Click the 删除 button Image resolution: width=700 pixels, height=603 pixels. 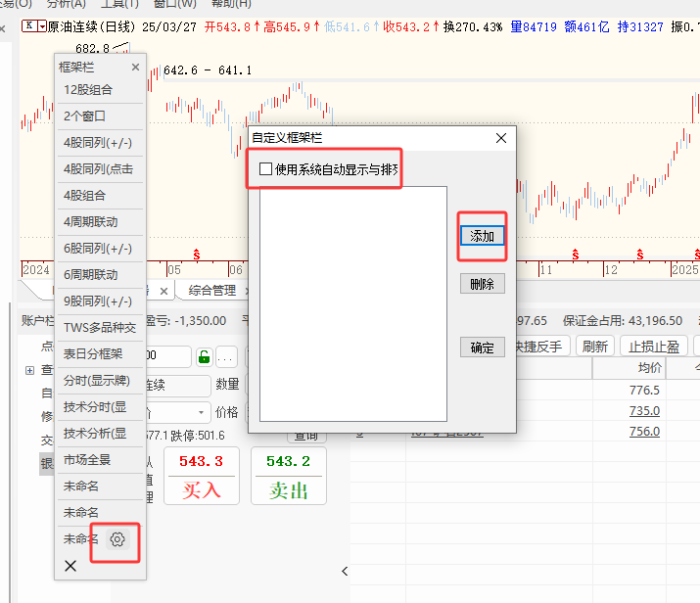482,284
